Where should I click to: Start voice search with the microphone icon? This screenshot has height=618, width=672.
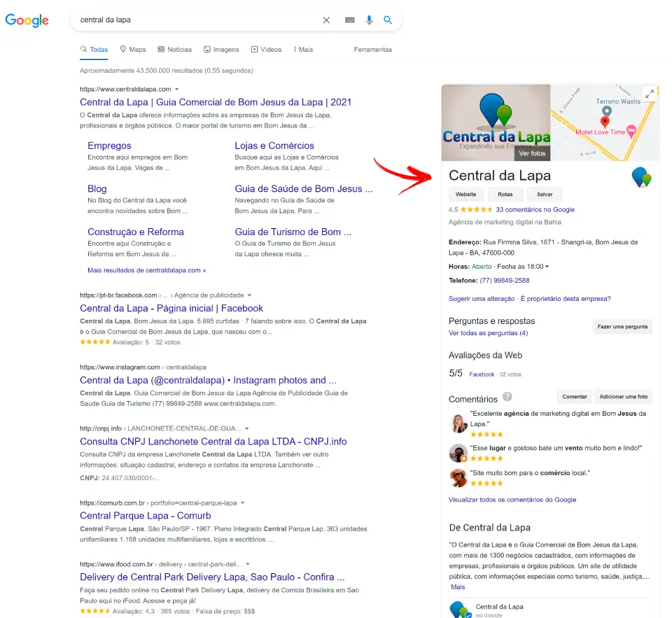point(369,20)
